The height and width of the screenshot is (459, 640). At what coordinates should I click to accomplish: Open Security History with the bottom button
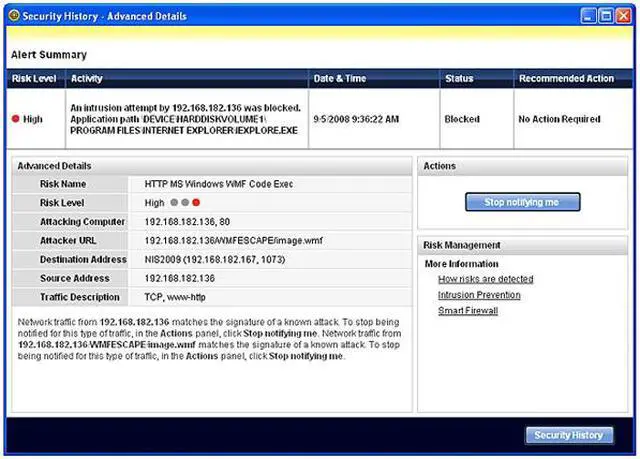click(x=568, y=435)
